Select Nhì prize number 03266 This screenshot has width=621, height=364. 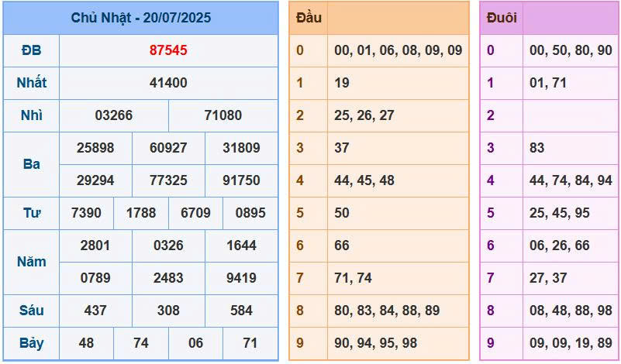[114, 115]
